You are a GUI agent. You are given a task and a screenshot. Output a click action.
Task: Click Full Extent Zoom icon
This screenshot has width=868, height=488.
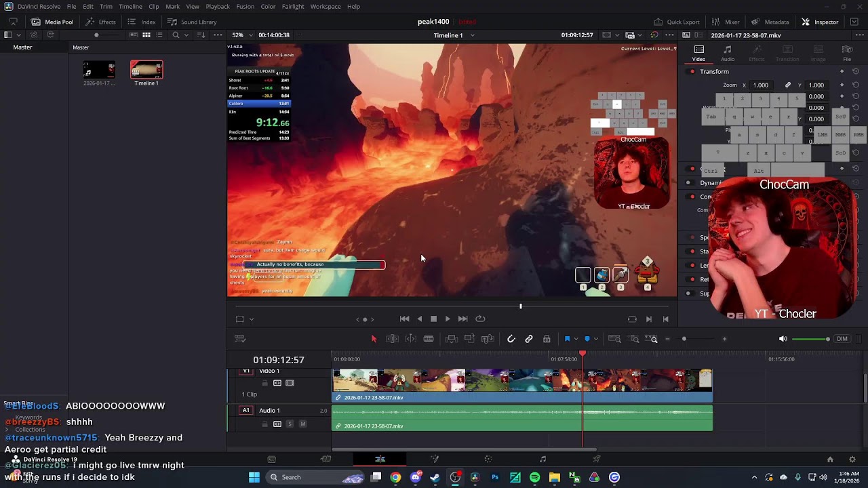[614, 339]
